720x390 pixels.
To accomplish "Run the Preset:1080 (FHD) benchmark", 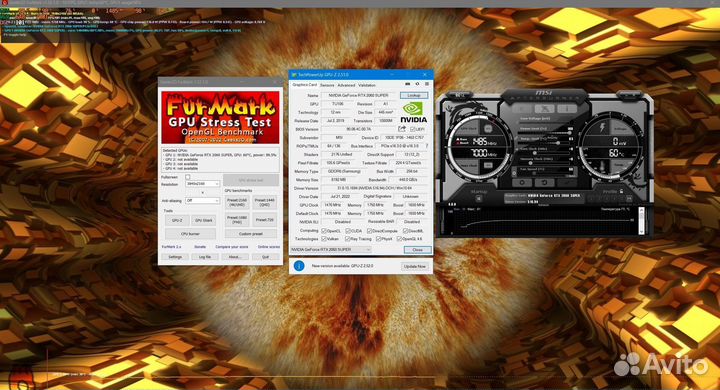I will 237,220.
